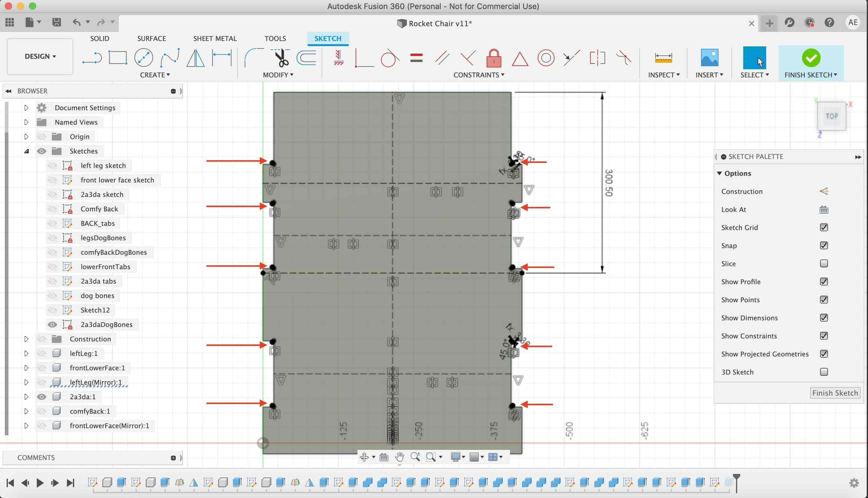
Task: Open the data panel grid icon
Action: point(10,23)
